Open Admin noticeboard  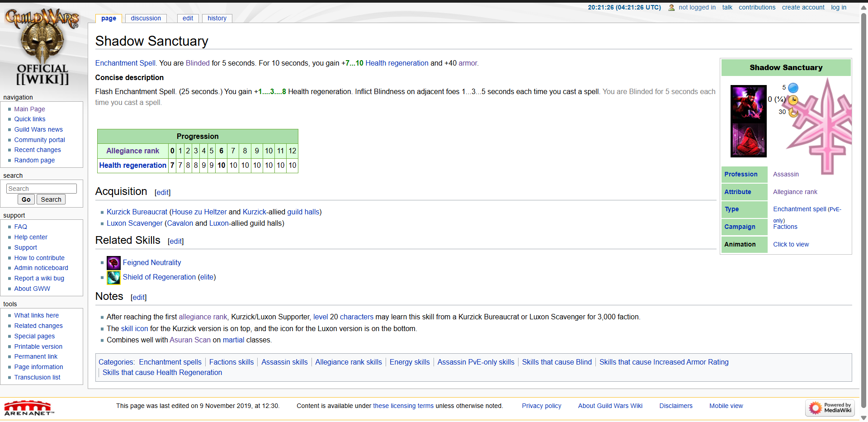tap(41, 268)
